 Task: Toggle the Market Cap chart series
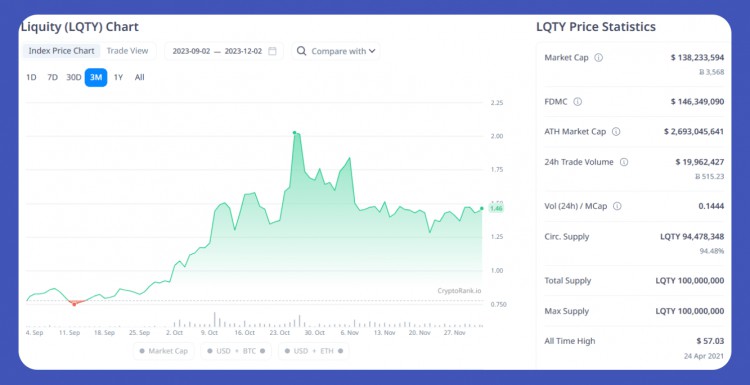pyautogui.click(x=164, y=351)
